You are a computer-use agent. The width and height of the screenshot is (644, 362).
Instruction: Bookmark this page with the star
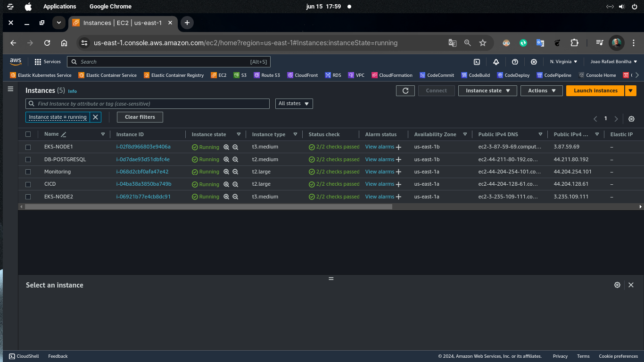[x=483, y=43]
